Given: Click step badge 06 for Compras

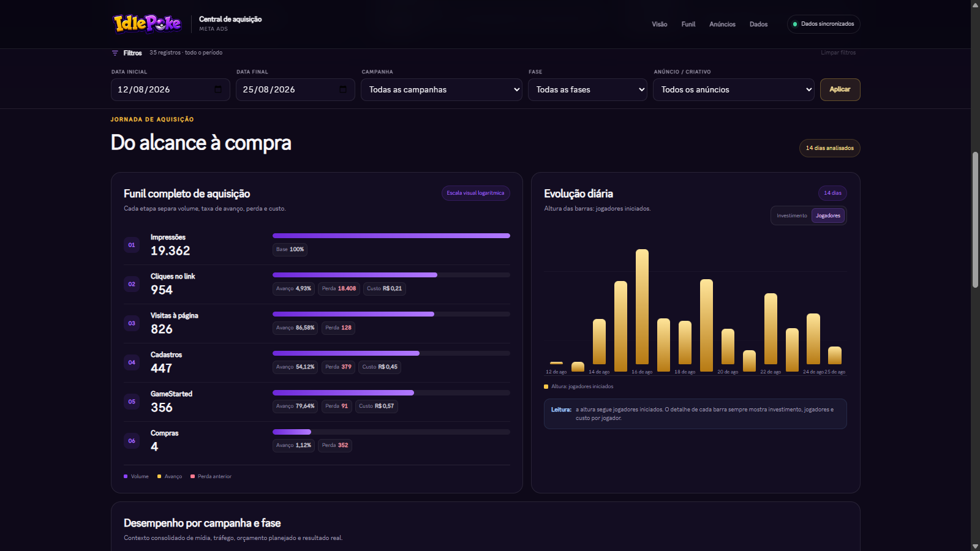Looking at the screenshot, I should click(x=132, y=441).
